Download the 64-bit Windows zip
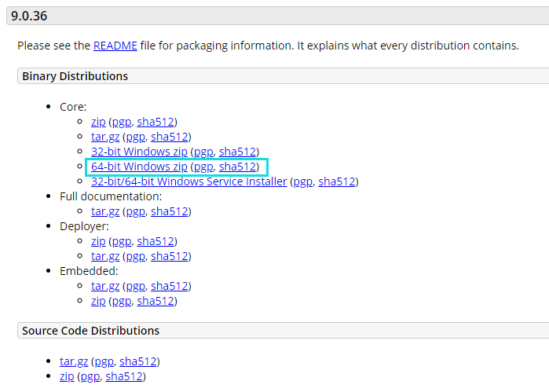The height and width of the screenshot is (392, 549). click(139, 167)
